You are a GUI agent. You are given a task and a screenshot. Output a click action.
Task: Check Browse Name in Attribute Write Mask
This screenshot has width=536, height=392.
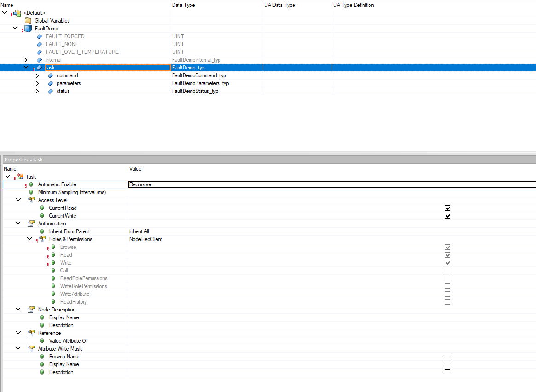tap(448, 357)
